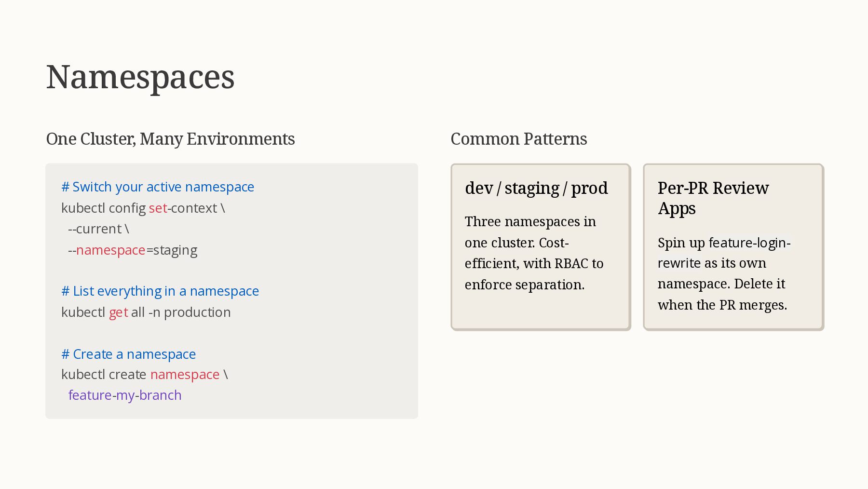This screenshot has width=868, height=489.
Task: Select the kubectl get all -n production line
Action: [146, 312]
